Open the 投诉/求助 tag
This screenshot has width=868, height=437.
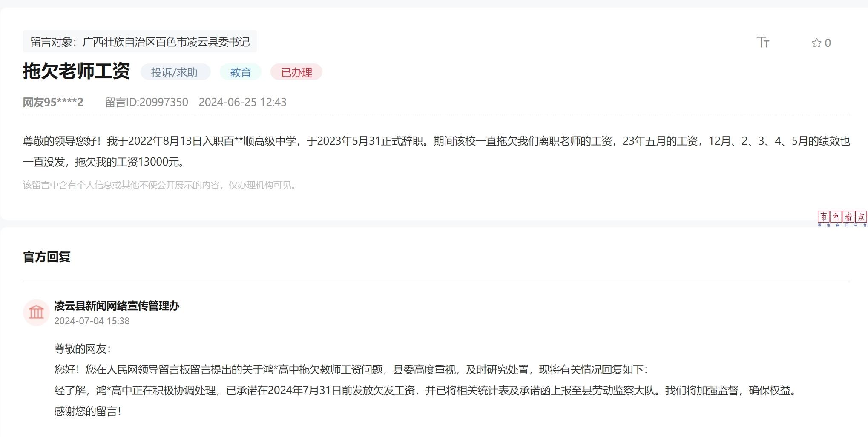tap(175, 72)
